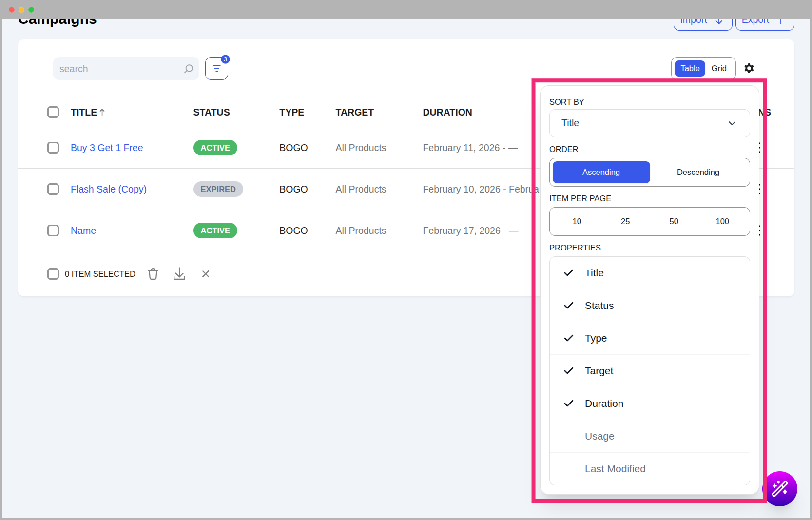Expand the Sort By Title dropdown
The image size is (812, 520).
pyautogui.click(x=649, y=123)
